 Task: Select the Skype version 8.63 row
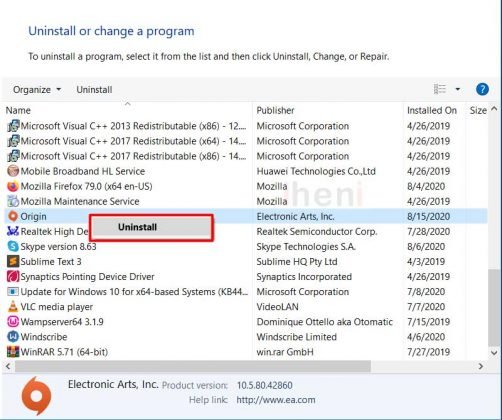pos(246,247)
